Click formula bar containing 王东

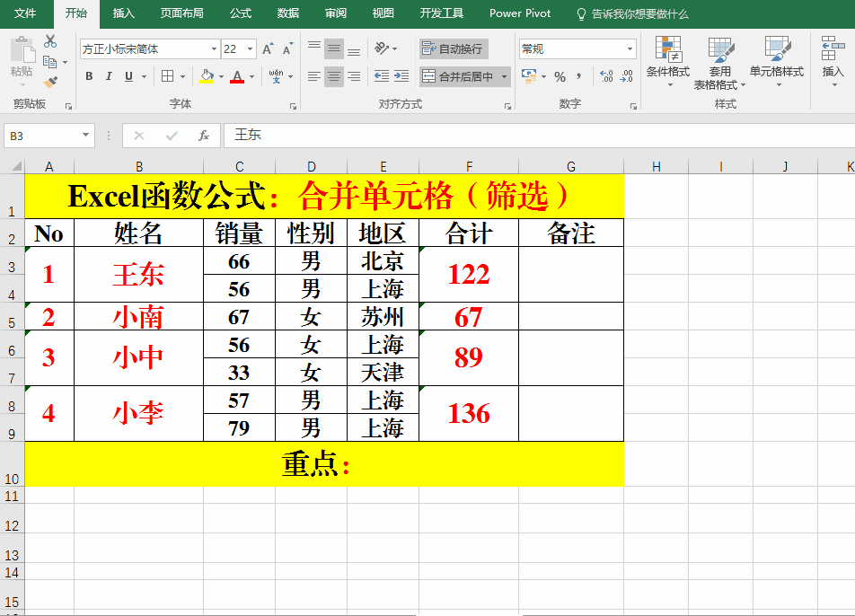pyautogui.click(x=539, y=136)
